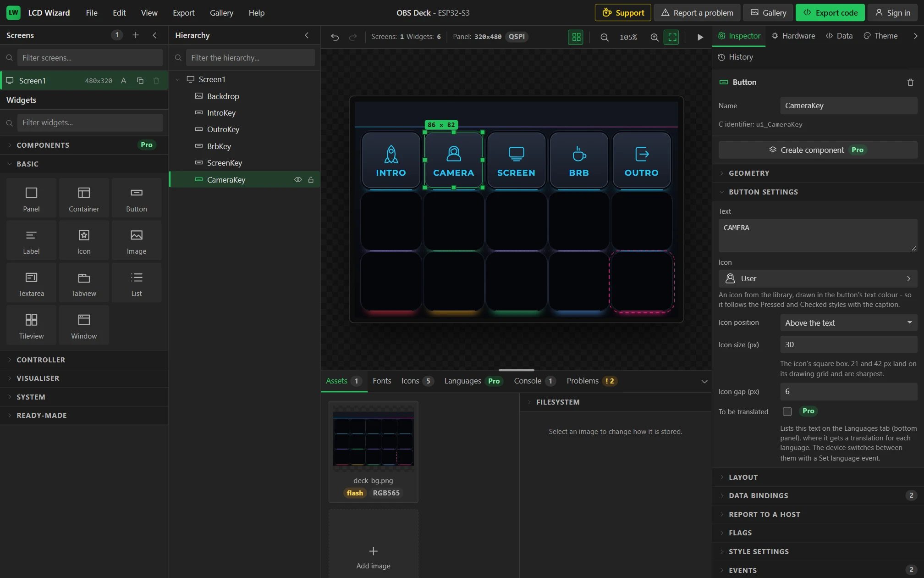Expand the FILESYSTEM section
Image resolution: width=924 pixels, height=578 pixels.
(x=616, y=402)
